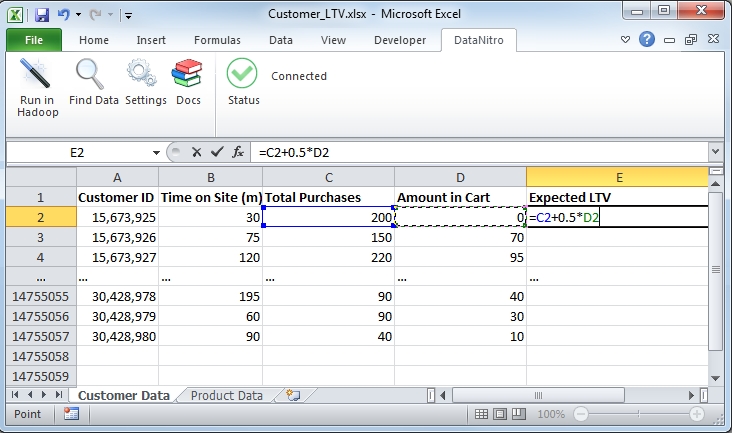
Task: Click the Select All corner box
Action: 41,177
